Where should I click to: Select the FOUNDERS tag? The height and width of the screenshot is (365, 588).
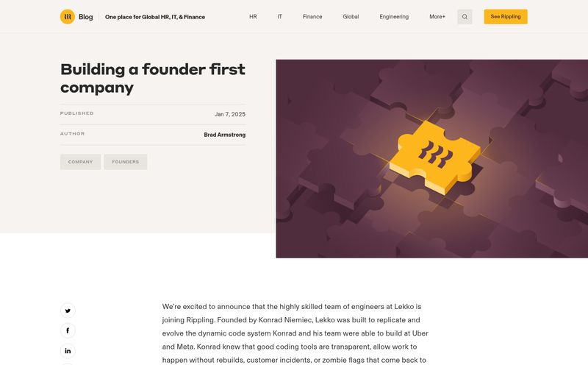pos(126,162)
